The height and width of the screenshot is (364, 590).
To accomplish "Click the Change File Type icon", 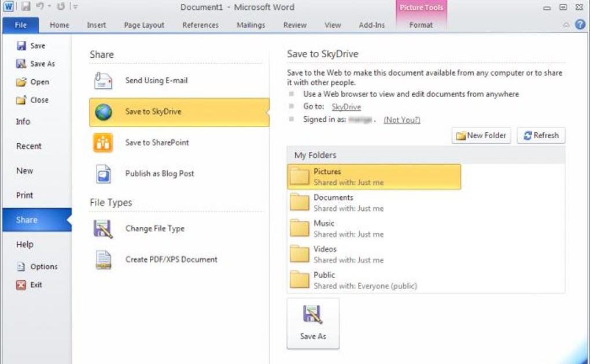I will click(103, 229).
